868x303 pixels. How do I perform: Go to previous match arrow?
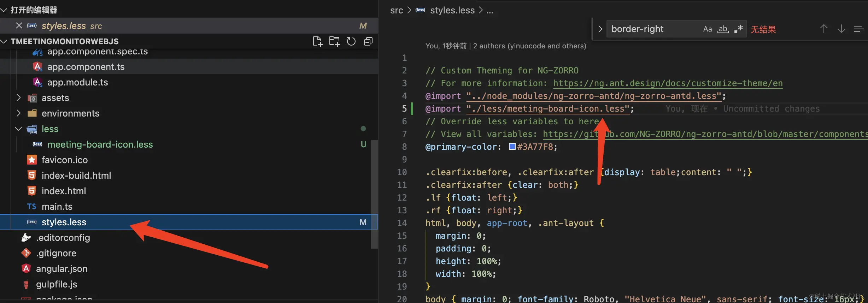coord(823,29)
